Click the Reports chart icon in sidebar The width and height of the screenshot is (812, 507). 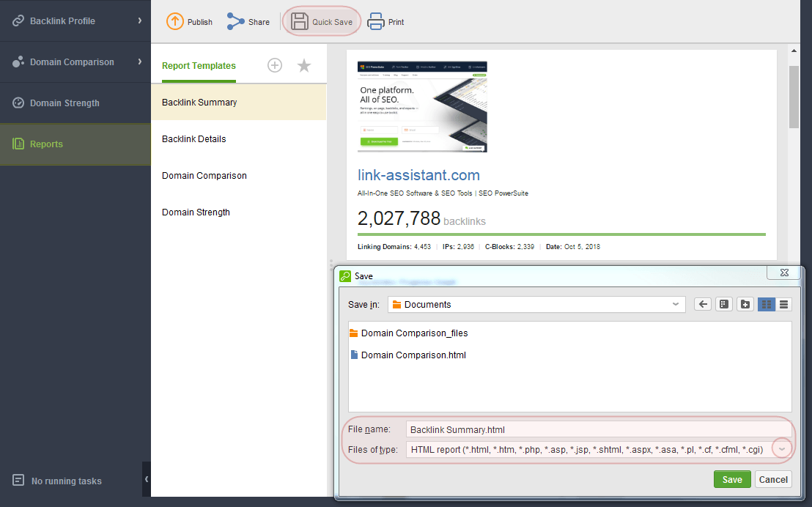coord(18,144)
